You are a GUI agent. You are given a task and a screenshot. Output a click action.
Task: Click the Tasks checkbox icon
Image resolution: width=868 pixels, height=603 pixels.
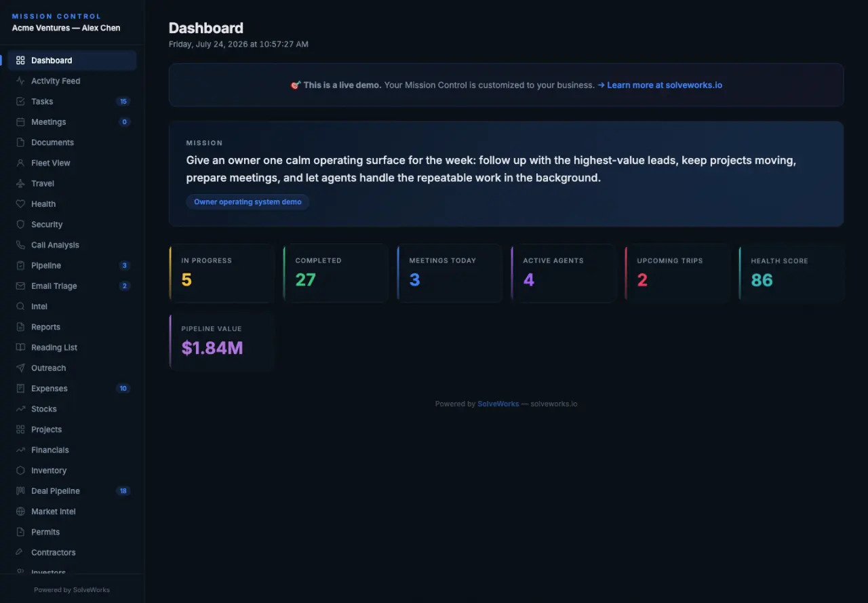point(20,101)
